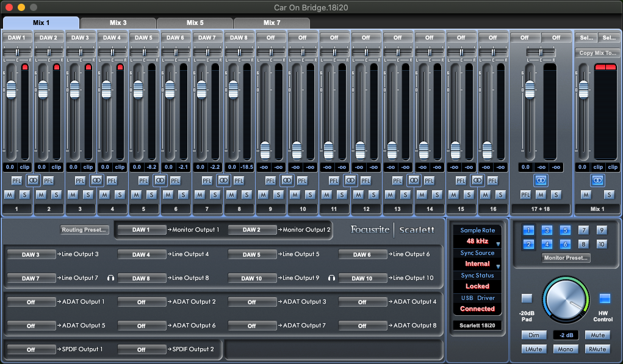The image size is (623, 364).
Task: Click the Monitor Preset button
Action: (x=566, y=258)
